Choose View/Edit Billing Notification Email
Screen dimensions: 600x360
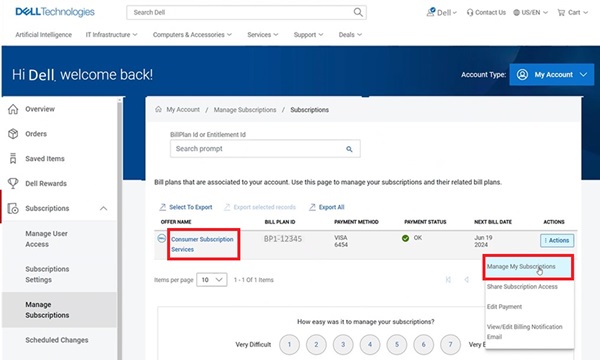tap(524, 332)
